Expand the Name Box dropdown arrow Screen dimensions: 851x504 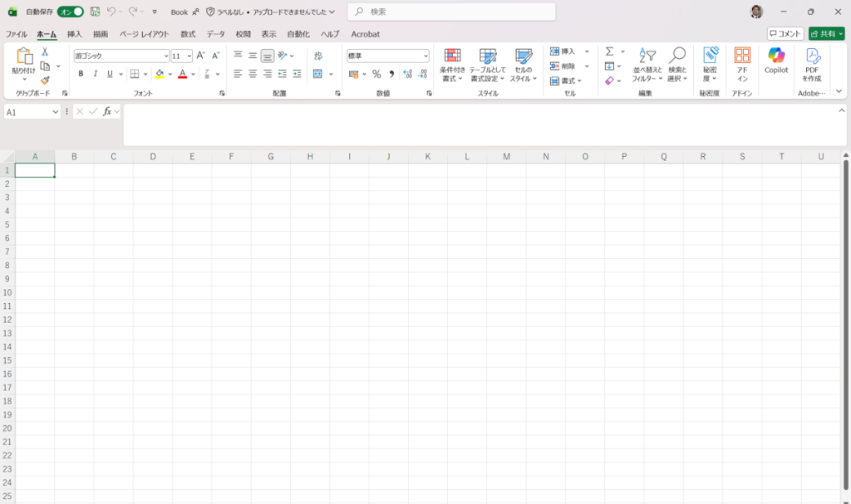click(56, 111)
